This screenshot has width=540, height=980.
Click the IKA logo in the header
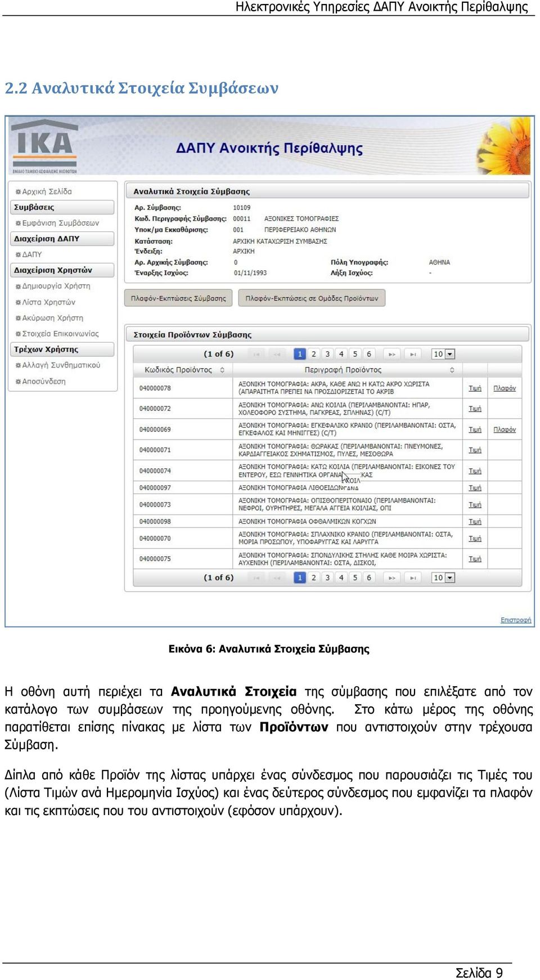tap(44, 146)
